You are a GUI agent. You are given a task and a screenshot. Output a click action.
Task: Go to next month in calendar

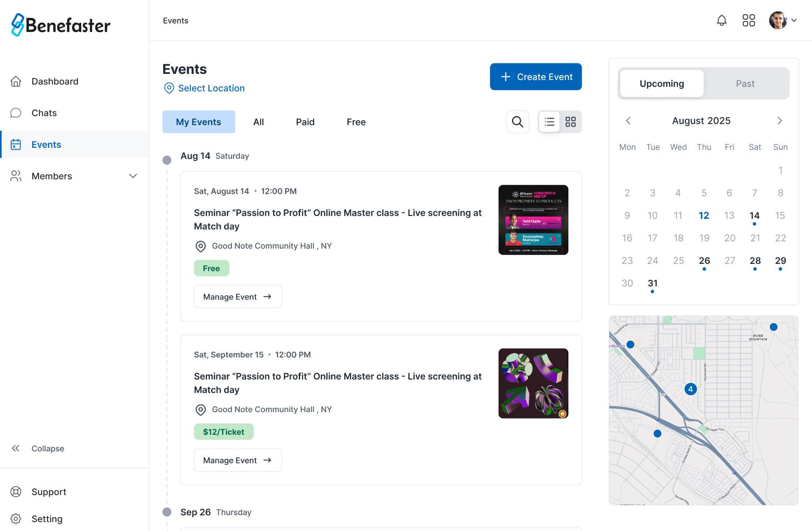point(780,121)
